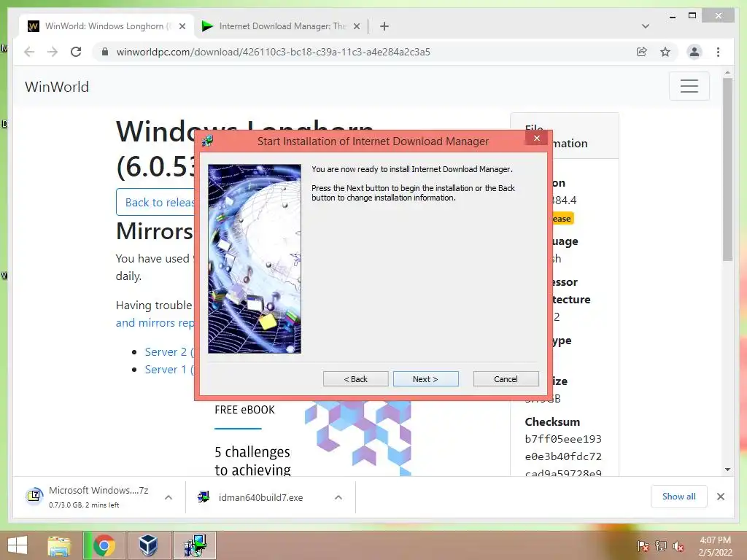Click the winworldpc.com address bar
This screenshot has height=560, width=747.
[x=273, y=52]
